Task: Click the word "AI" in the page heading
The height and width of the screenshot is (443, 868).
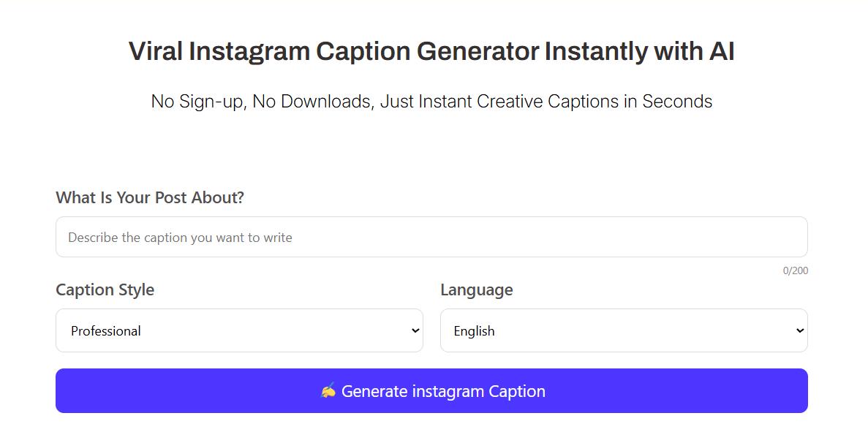Action: 720,52
